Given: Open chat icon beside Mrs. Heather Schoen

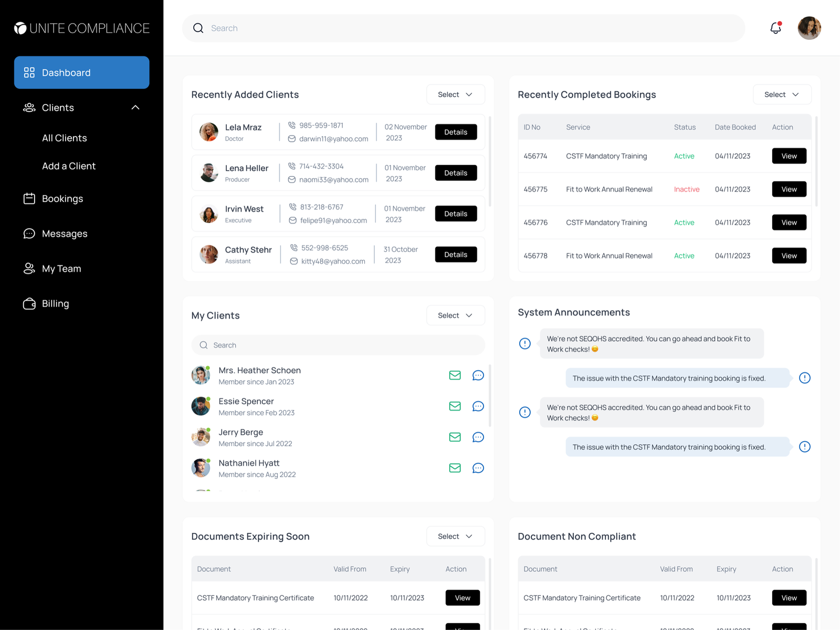Looking at the screenshot, I should tap(478, 375).
